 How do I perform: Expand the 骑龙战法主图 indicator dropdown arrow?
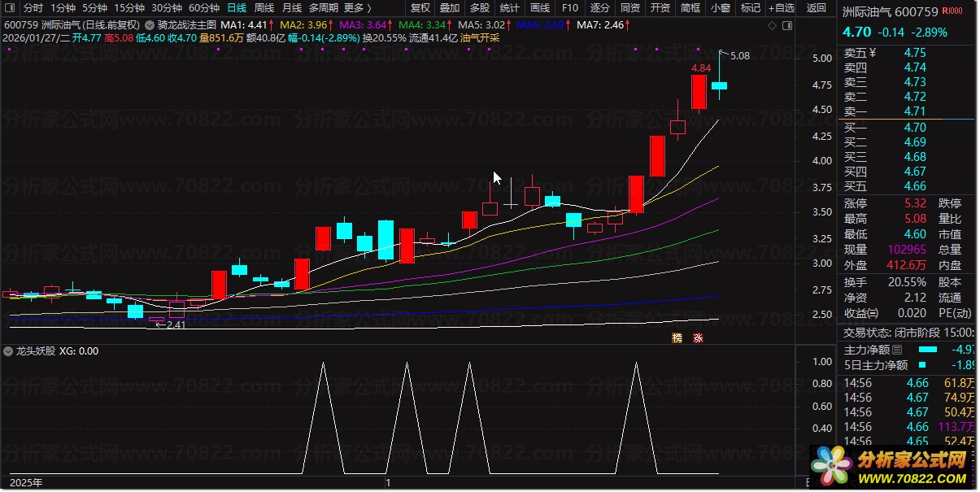[149, 25]
